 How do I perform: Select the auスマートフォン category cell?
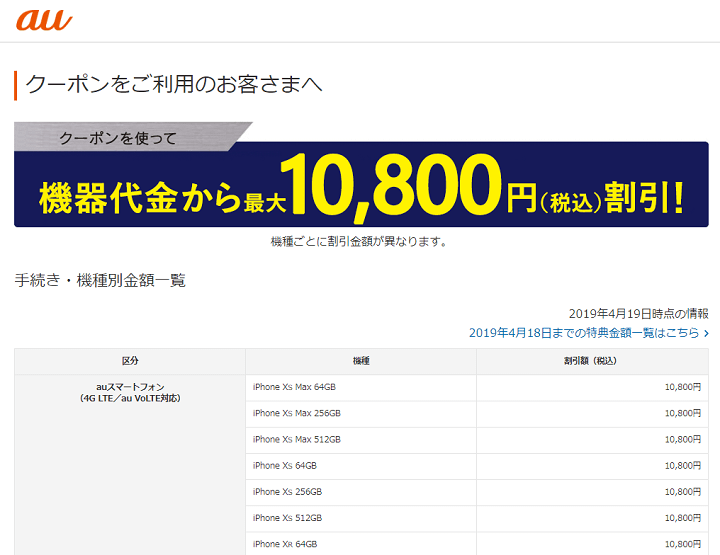tap(130, 465)
